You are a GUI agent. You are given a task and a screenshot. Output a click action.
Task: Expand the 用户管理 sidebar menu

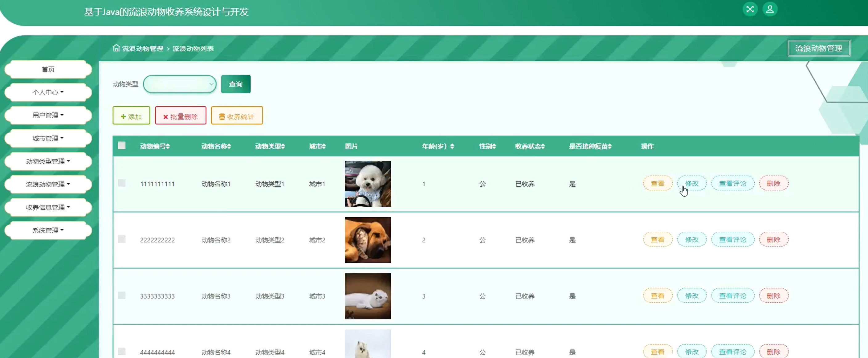click(x=48, y=115)
